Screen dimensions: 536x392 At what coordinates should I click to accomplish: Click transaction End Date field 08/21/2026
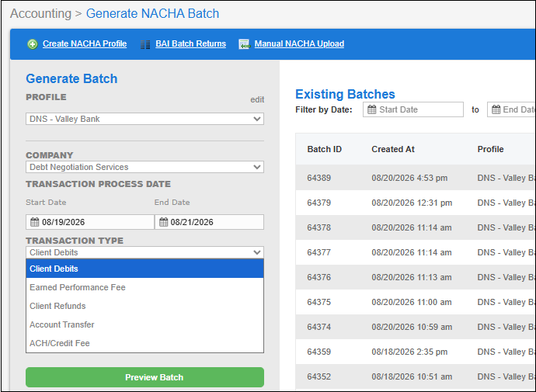coord(209,222)
